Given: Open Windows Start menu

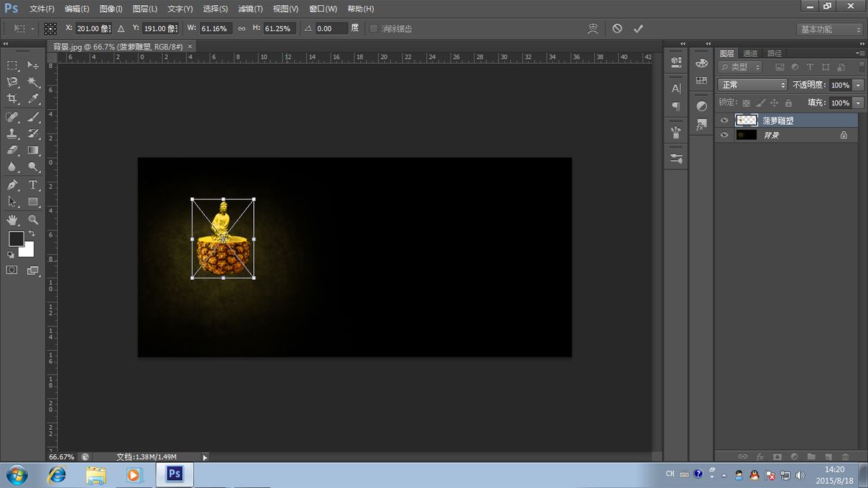Looking at the screenshot, I should [x=16, y=475].
